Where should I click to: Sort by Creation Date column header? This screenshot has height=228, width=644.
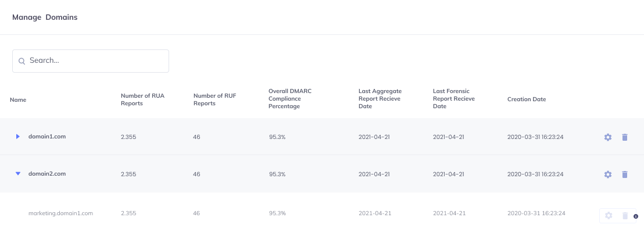pos(527,99)
